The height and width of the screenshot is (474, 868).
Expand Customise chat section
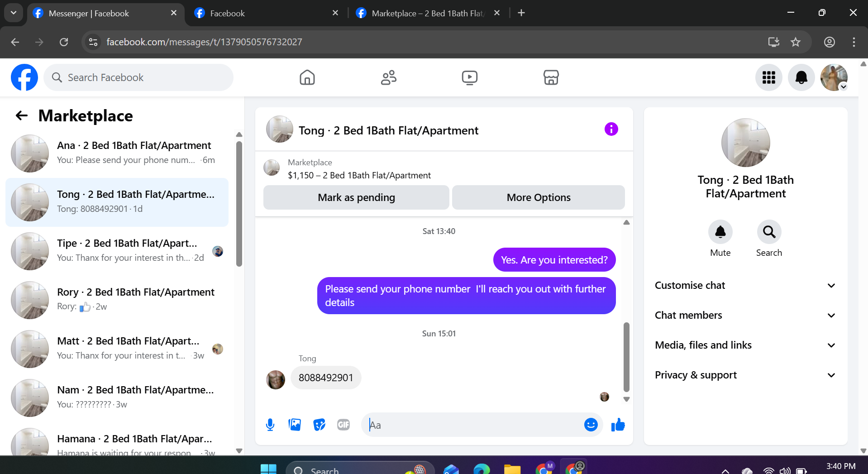coord(745,286)
